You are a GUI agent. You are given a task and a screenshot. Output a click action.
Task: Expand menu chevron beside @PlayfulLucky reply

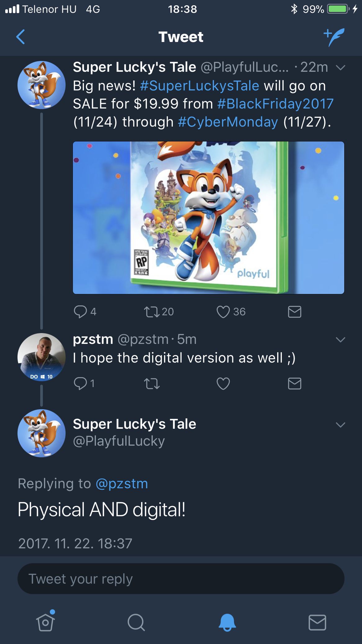[341, 425]
